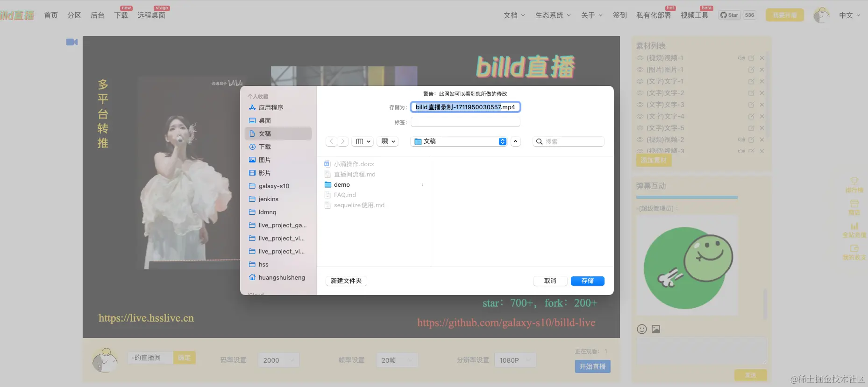The width and height of the screenshot is (868, 387).
Task: Open the 商店 shop icon
Action: (x=854, y=204)
